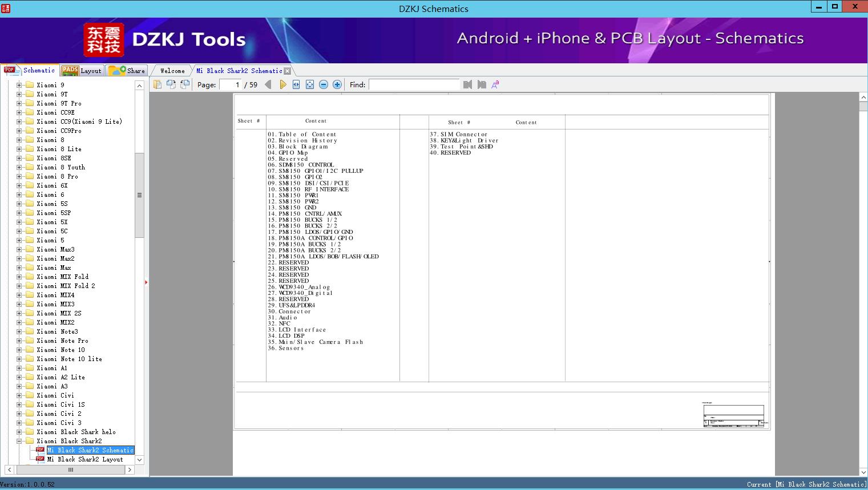Viewport: 868px width, 490px height.
Task: Expand the Xiaomi 6X folder
Action: point(19,185)
